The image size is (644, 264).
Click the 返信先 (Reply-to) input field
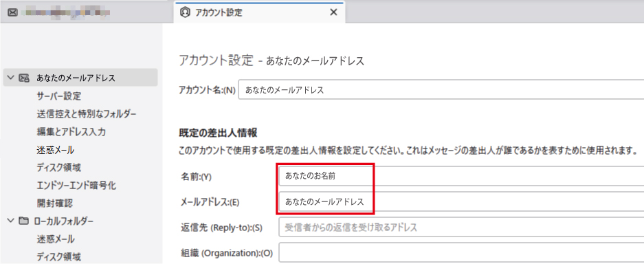[461, 227]
